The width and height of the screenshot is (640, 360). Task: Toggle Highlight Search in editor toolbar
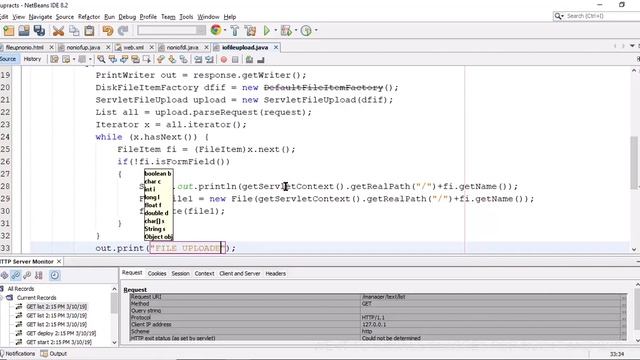[135, 60]
